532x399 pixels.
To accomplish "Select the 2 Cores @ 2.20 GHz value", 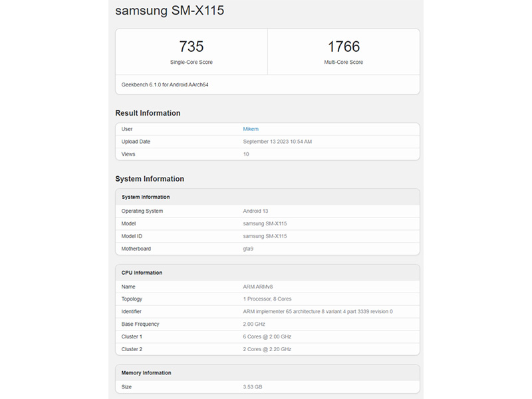I will click(x=267, y=349).
